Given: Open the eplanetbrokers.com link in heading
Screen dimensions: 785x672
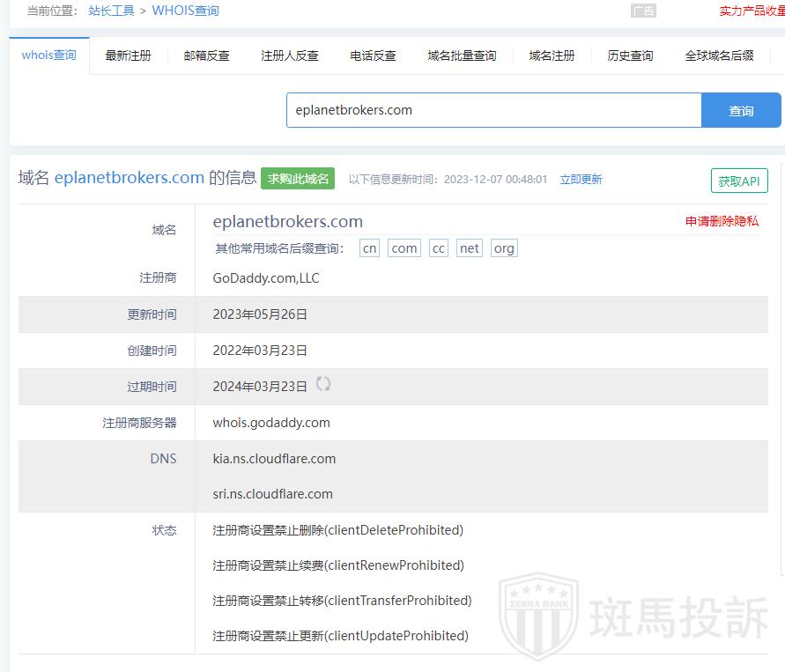Looking at the screenshot, I should (x=130, y=177).
